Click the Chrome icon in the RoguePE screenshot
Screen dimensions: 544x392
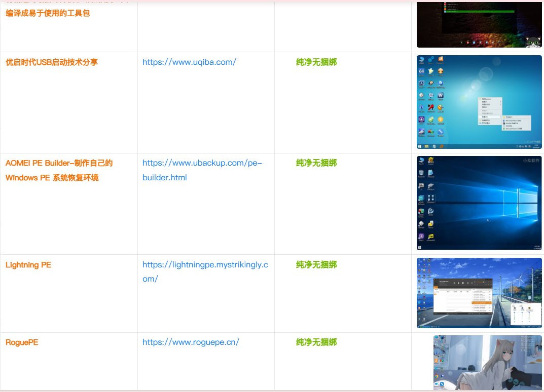point(437,376)
